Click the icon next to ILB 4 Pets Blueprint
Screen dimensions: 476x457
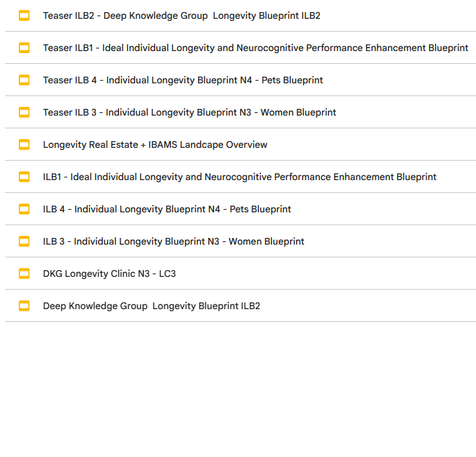(x=24, y=209)
